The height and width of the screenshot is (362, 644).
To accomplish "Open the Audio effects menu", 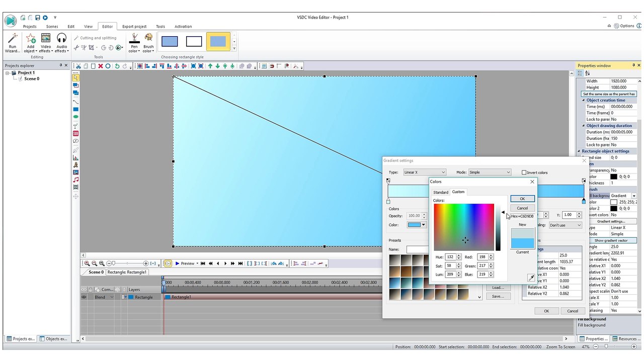I will (x=61, y=43).
